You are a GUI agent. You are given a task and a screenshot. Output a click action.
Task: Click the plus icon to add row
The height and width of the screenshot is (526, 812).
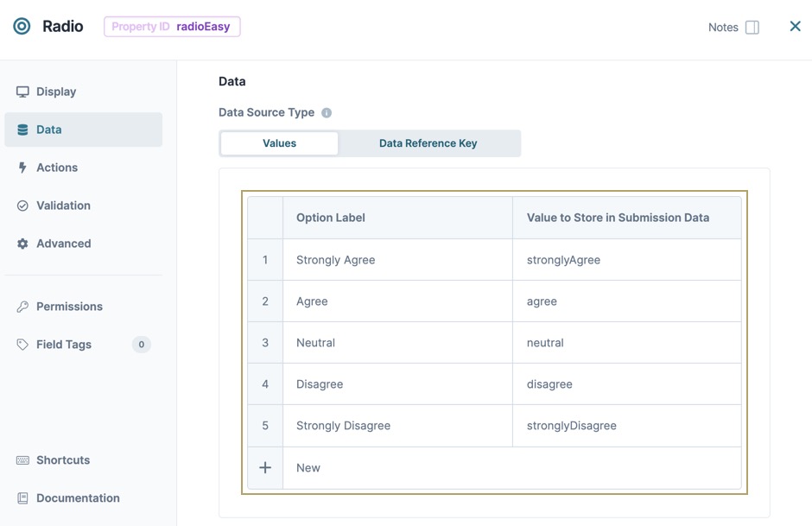[265, 467]
